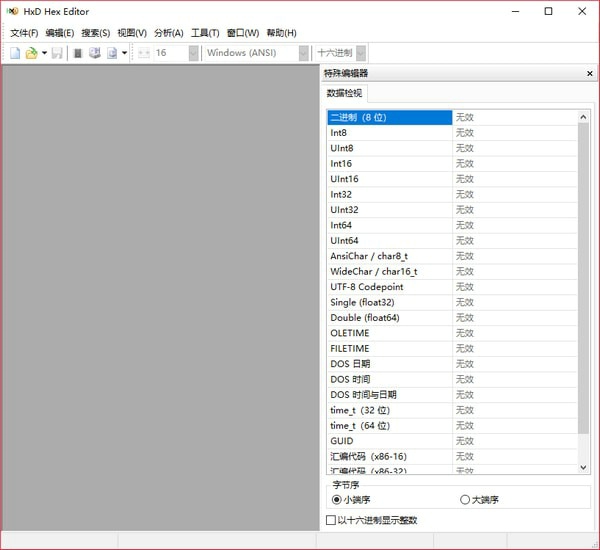Click the HxD app icon in title bar
600x550 pixels.
tap(11, 11)
